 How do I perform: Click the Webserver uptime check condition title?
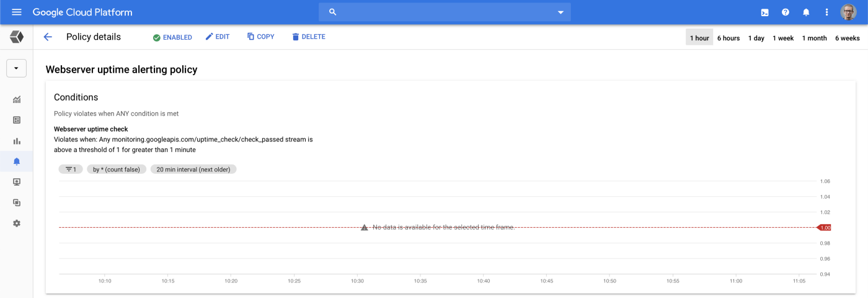[x=91, y=129]
